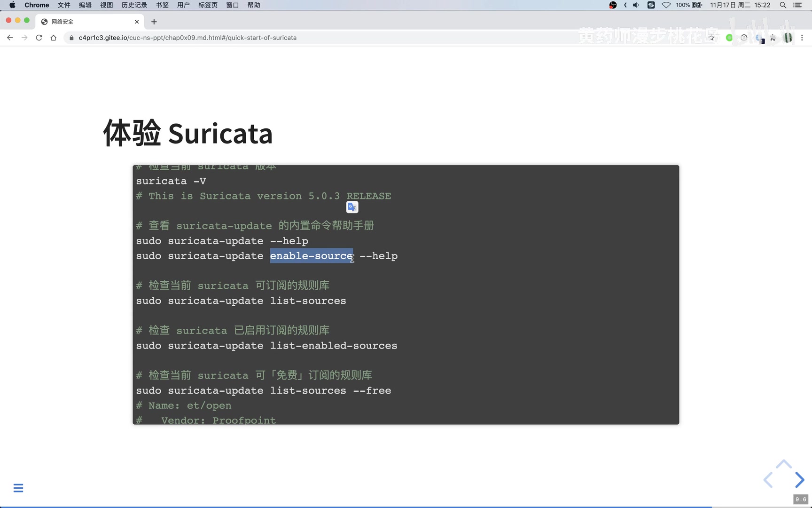Open the 书签 menu
812x508 pixels.
pos(162,5)
